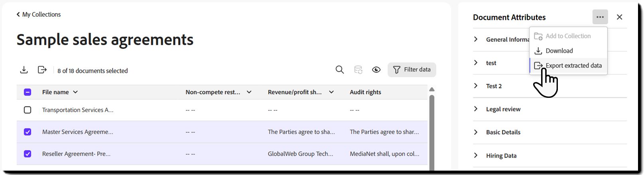This screenshot has width=644, height=175.
Task: Open the Non-compete column dropdown arrow
Action: click(249, 92)
